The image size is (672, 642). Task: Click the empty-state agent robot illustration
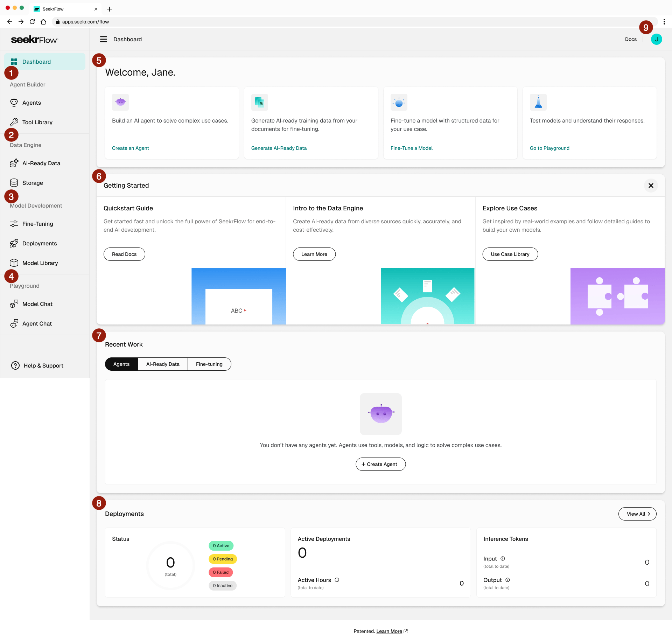(x=381, y=414)
